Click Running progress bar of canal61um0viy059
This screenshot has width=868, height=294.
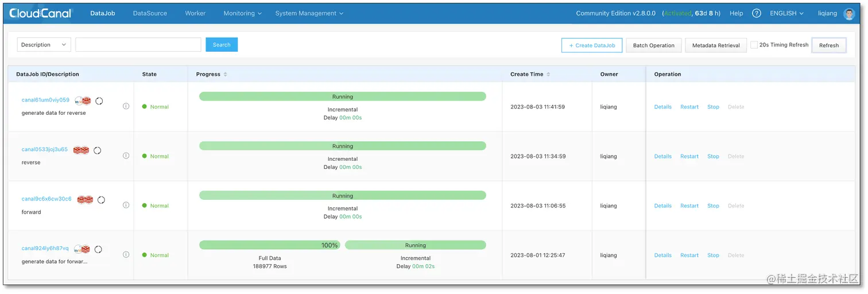pyautogui.click(x=343, y=96)
